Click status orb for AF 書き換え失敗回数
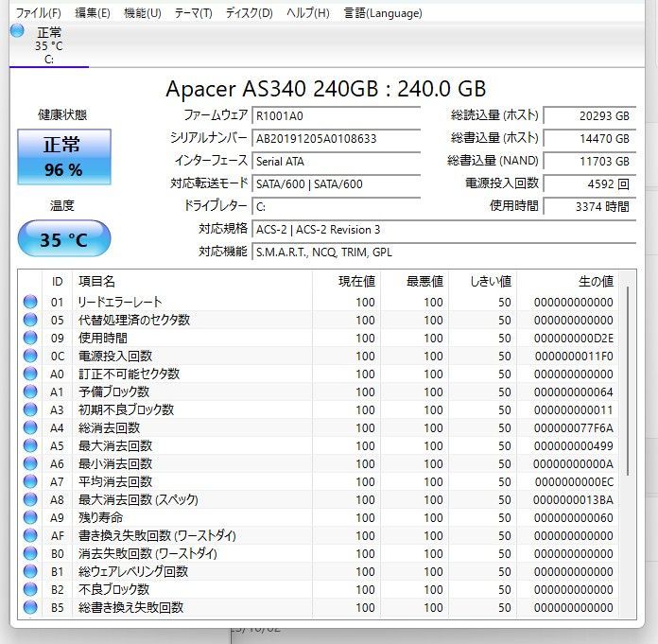The width and height of the screenshot is (658, 644). click(30, 535)
